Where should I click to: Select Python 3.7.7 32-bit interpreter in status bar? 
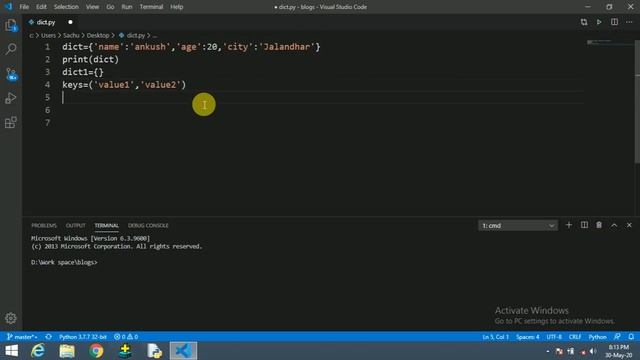tap(82, 337)
